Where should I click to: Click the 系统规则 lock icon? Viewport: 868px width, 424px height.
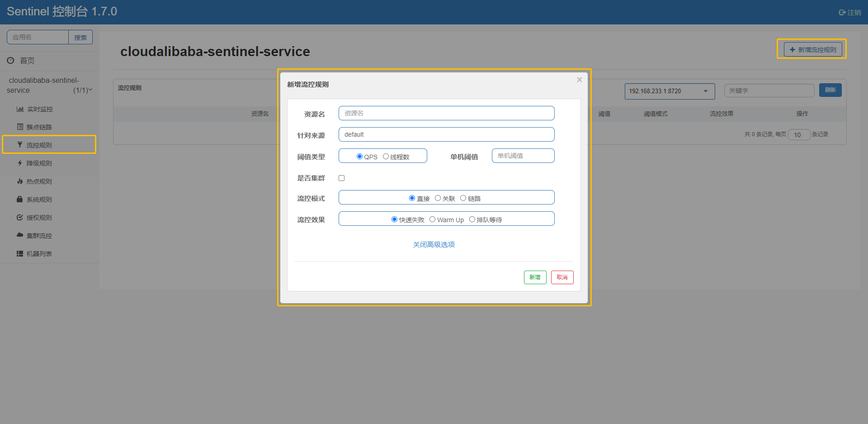(x=19, y=199)
